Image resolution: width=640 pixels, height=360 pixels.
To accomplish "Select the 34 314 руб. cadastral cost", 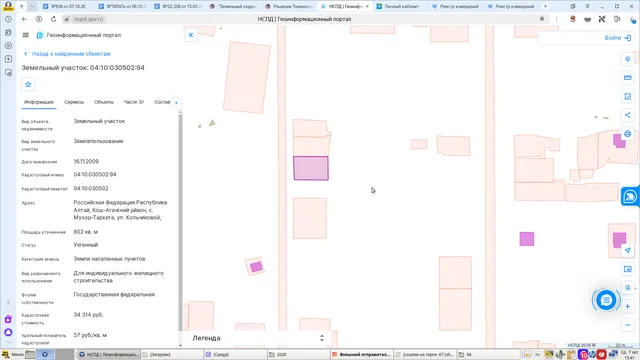I will pos(88,315).
